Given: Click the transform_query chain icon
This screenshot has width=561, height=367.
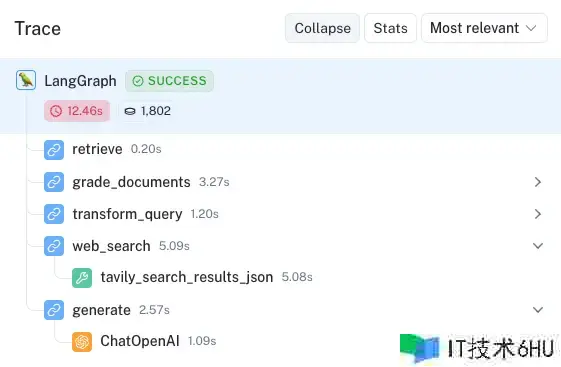Looking at the screenshot, I should coord(54,214).
